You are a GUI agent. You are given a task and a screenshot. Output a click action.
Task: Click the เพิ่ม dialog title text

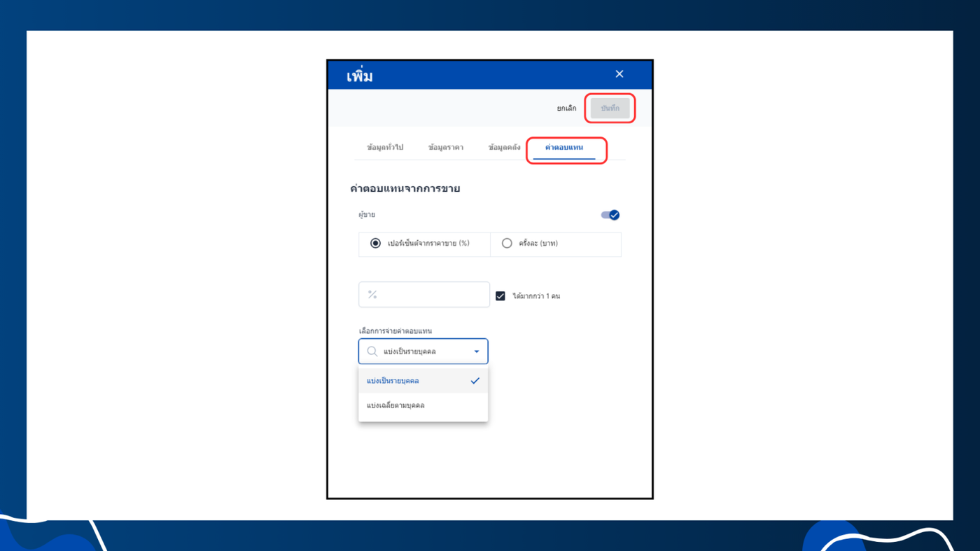pos(360,76)
